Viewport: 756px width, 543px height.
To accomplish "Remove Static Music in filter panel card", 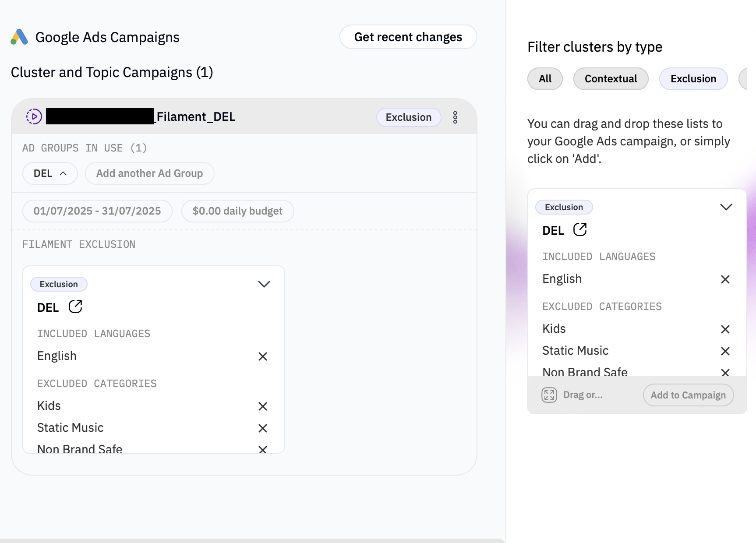I will click(725, 351).
